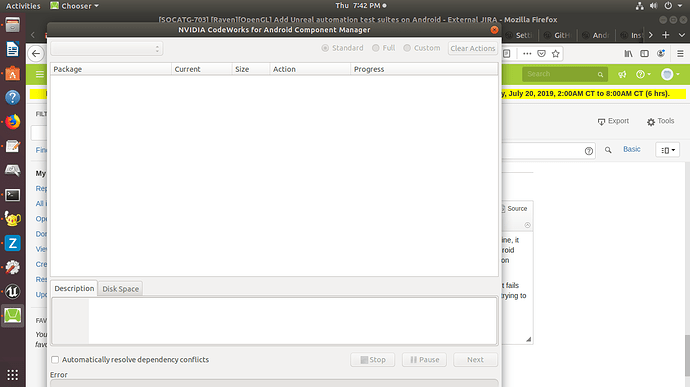Switch to the Description tab
The height and width of the screenshot is (387, 690).
[74, 288]
